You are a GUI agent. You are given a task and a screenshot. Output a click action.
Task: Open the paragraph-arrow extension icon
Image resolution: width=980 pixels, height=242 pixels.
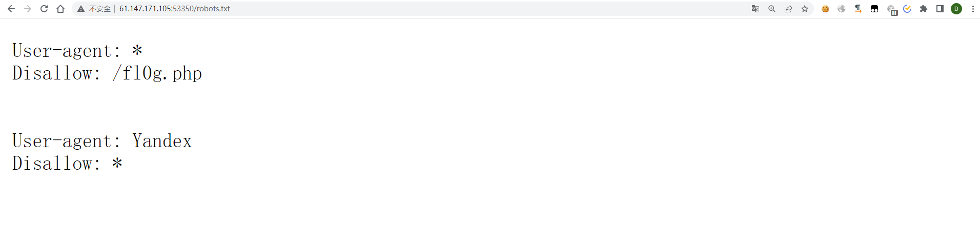[x=858, y=9]
